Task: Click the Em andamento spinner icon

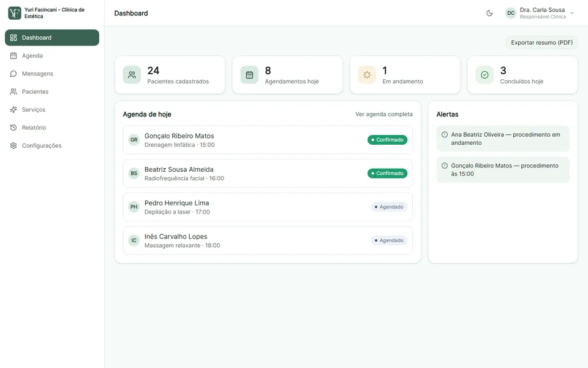Action: [x=367, y=75]
